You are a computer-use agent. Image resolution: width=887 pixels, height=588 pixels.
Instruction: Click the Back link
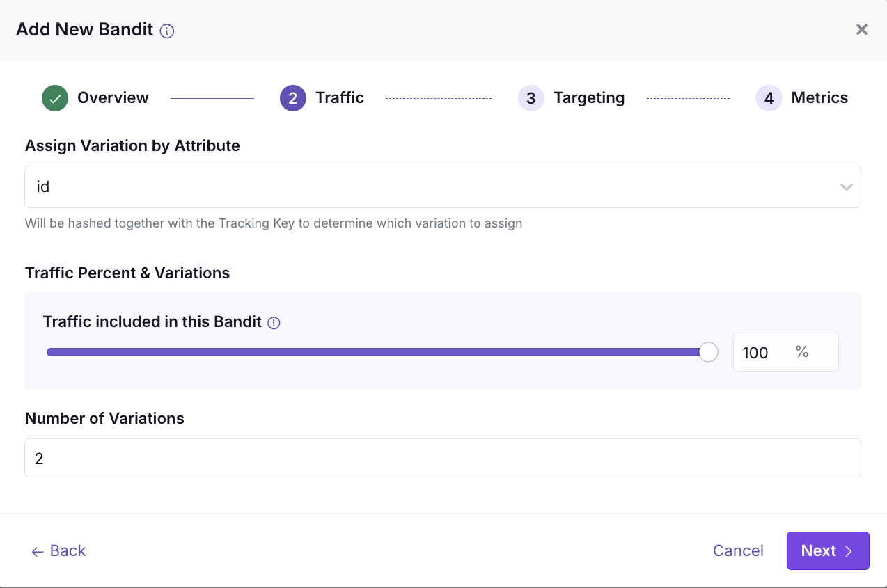58,550
